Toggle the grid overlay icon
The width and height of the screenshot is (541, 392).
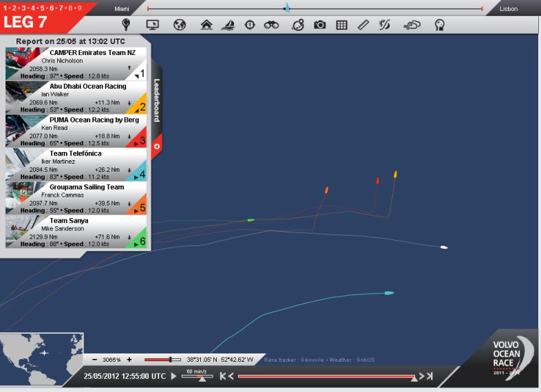(x=341, y=25)
